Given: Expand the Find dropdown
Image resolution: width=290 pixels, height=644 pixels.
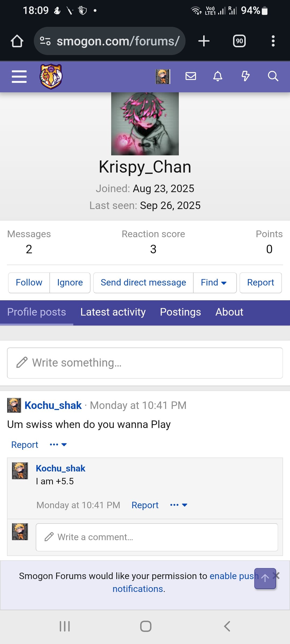Looking at the screenshot, I should pyautogui.click(x=214, y=283).
